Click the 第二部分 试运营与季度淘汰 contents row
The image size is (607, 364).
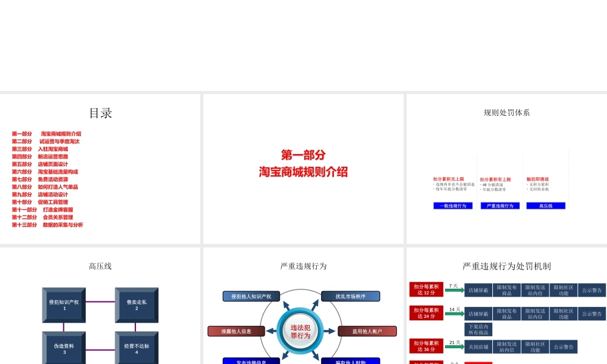[x=46, y=141]
